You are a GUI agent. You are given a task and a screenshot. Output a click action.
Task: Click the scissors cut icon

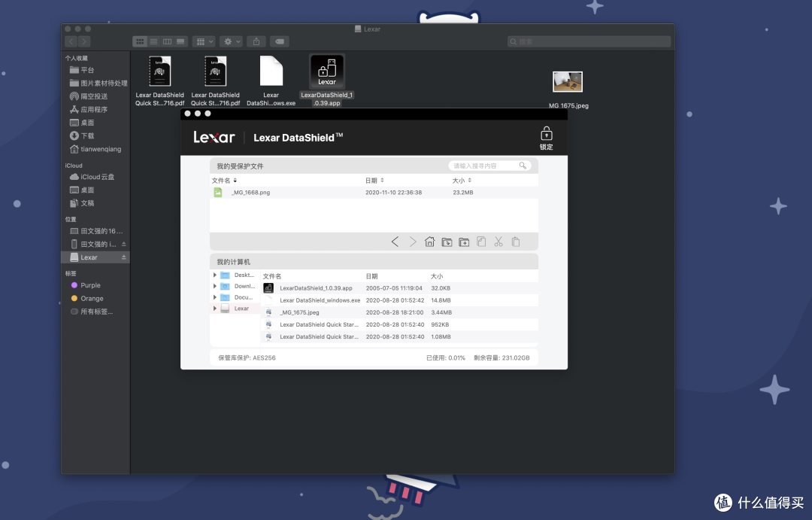pos(498,242)
